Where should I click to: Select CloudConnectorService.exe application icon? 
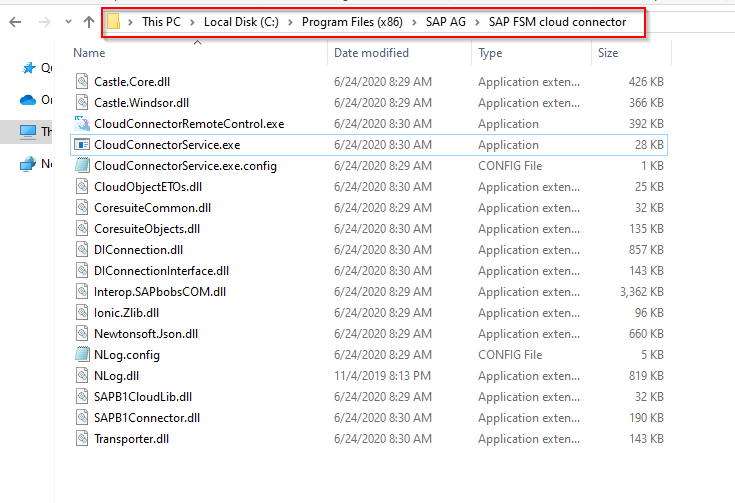coord(82,144)
